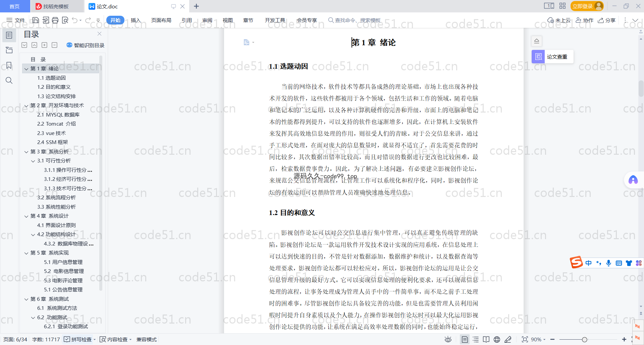Screen dimensions: 644x345
Task: Toggle eye protection mode icon in status bar
Action: (448, 339)
